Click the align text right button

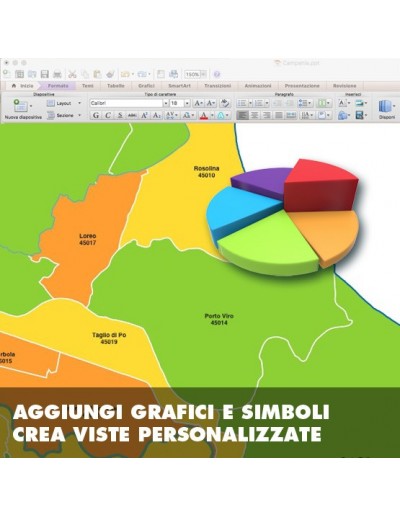[267, 115]
